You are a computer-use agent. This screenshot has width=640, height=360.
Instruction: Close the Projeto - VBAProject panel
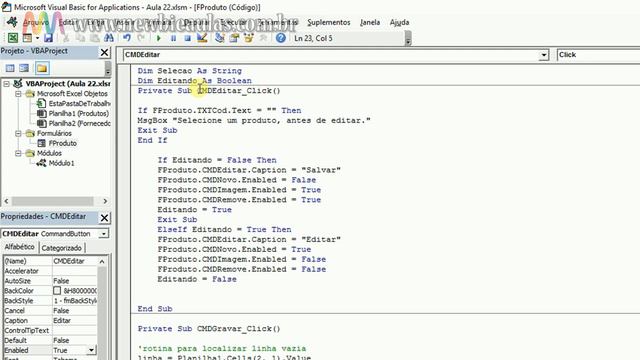(x=104, y=52)
